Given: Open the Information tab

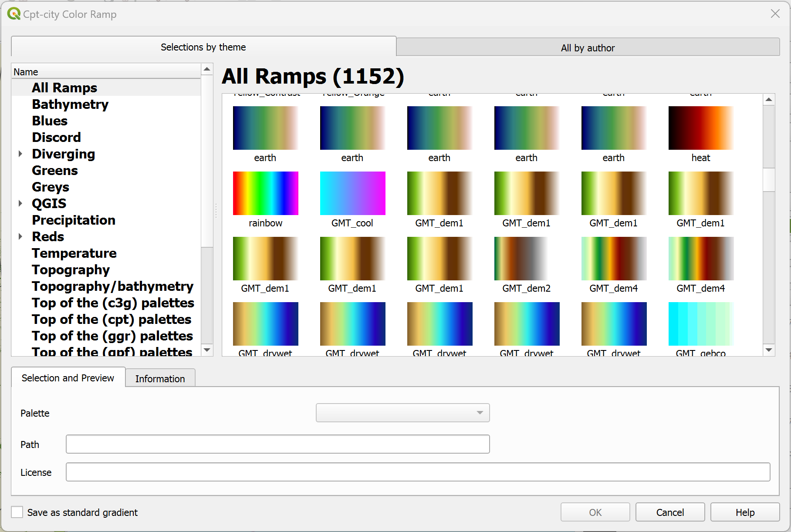Looking at the screenshot, I should [x=160, y=378].
